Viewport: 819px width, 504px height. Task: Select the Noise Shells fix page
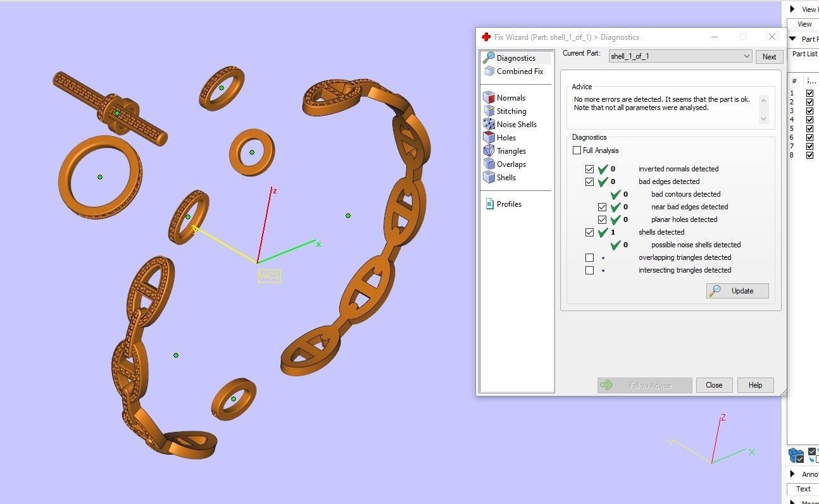516,124
